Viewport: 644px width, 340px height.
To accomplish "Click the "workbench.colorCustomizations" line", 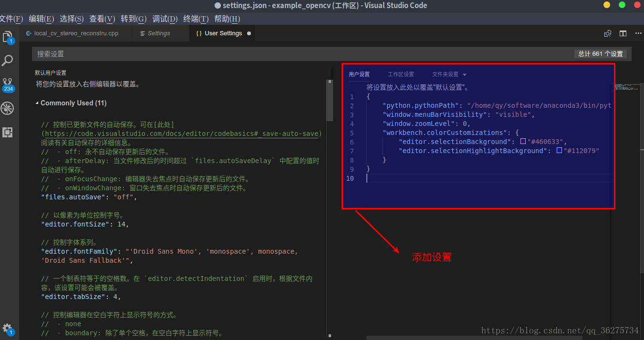I will 451,133.
